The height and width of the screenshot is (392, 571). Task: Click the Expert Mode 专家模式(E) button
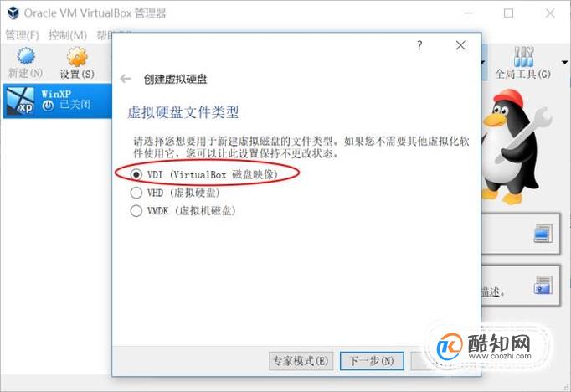coord(301,361)
